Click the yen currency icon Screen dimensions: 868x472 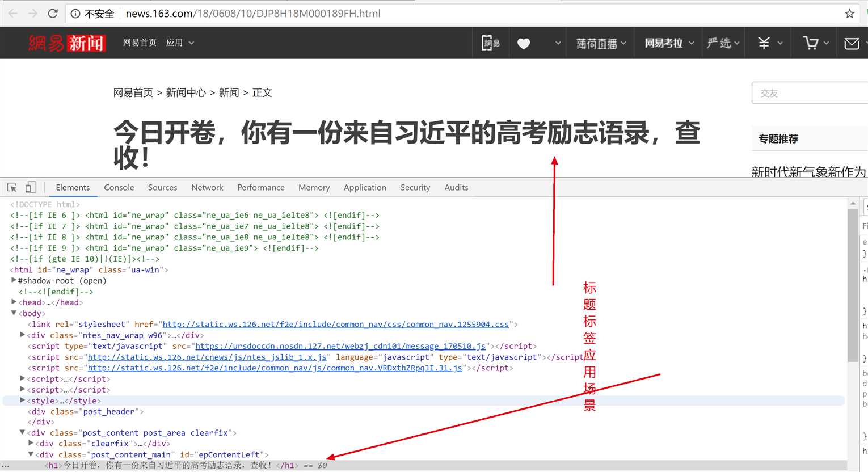[x=764, y=43]
